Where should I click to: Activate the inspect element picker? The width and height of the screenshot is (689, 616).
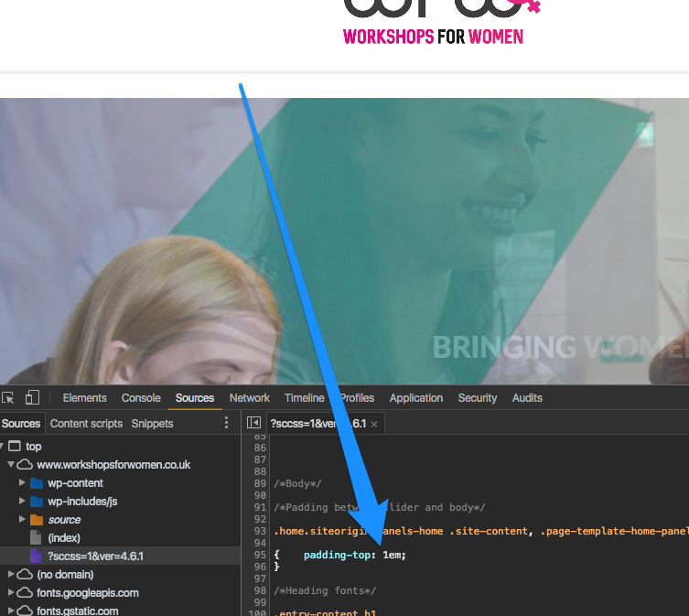tap(8, 398)
